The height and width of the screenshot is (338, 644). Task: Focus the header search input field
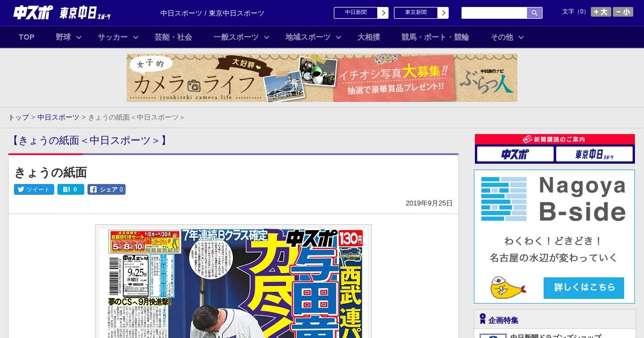tap(494, 13)
